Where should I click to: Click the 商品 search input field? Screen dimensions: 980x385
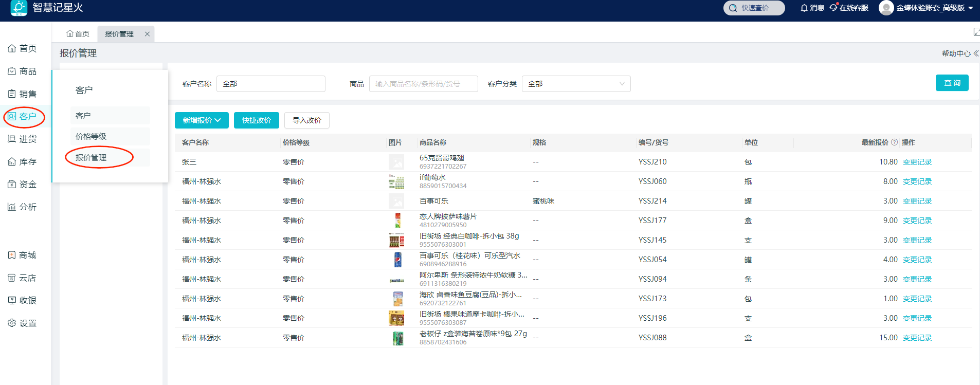pyautogui.click(x=424, y=84)
